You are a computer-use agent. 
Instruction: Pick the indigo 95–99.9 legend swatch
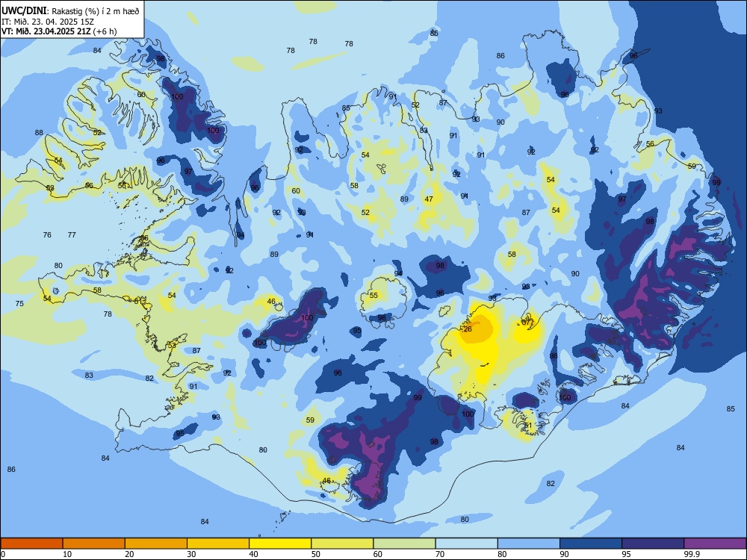pyautogui.click(x=653, y=544)
